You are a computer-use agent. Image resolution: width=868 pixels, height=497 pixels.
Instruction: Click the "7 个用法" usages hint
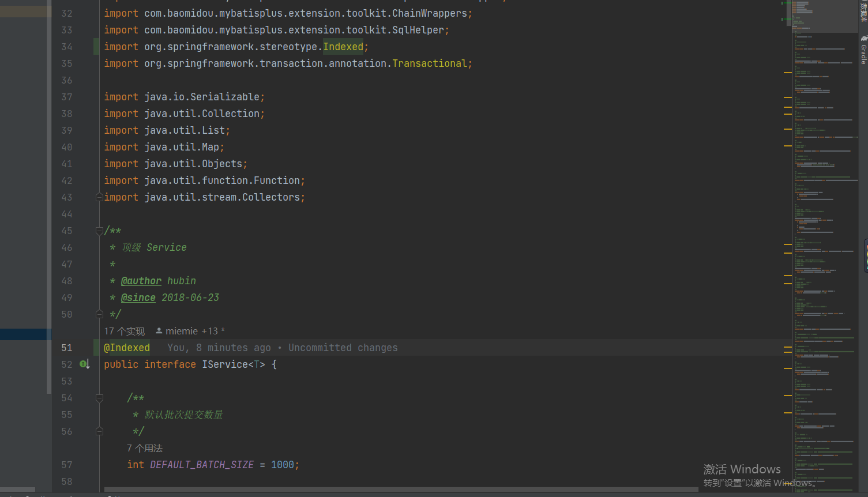pyautogui.click(x=145, y=448)
